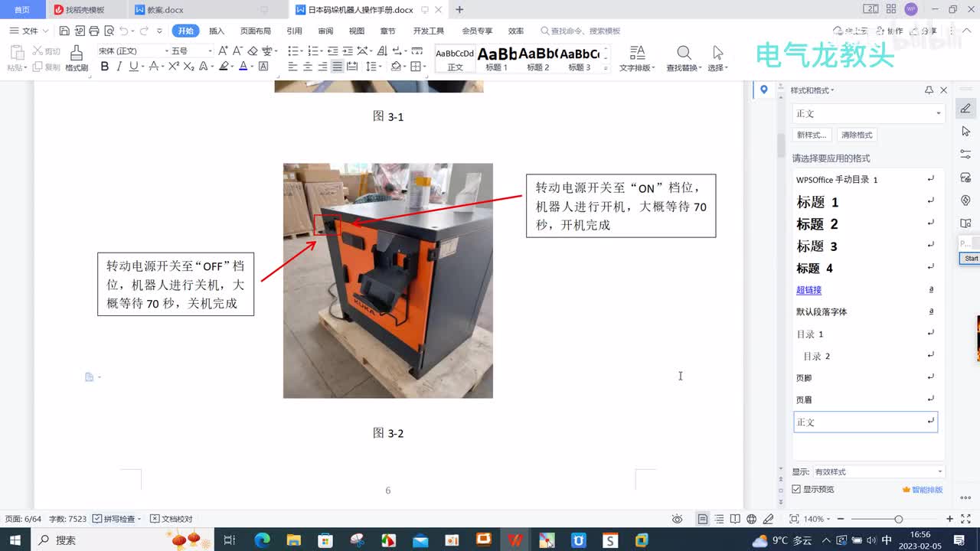
Task: Select Justify alignment
Action: (337, 67)
